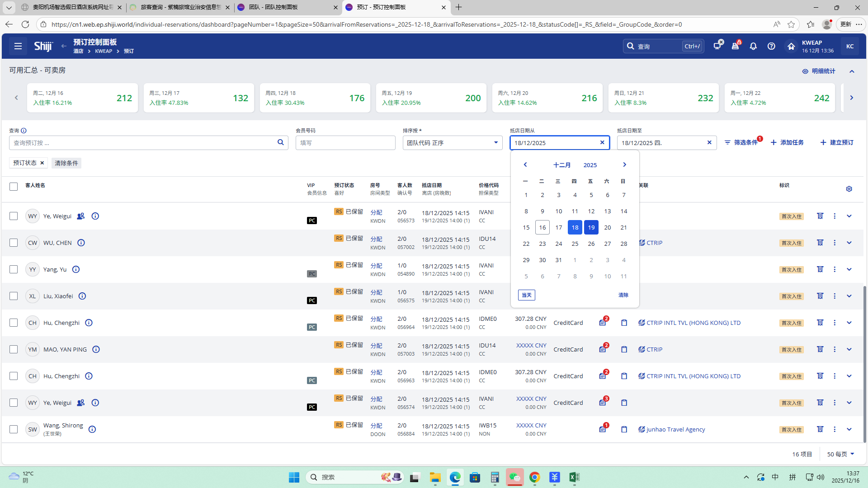
Task: Open the 50 每页 page size dropdown
Action: point(840,454)
